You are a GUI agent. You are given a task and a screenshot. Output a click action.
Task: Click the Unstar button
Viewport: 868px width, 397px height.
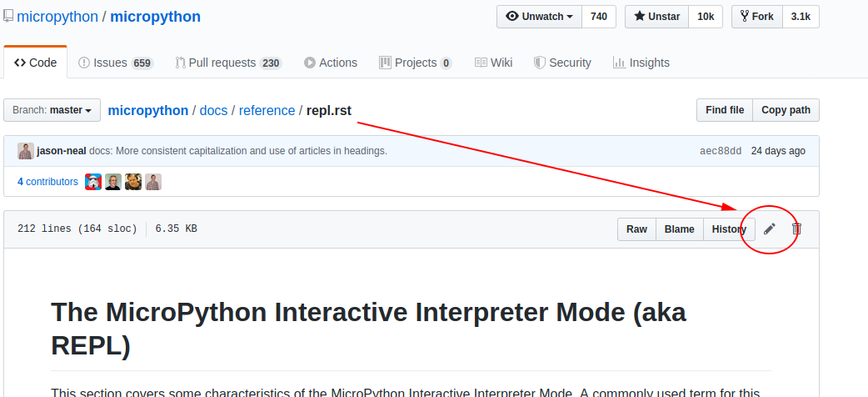pos(656,17)
